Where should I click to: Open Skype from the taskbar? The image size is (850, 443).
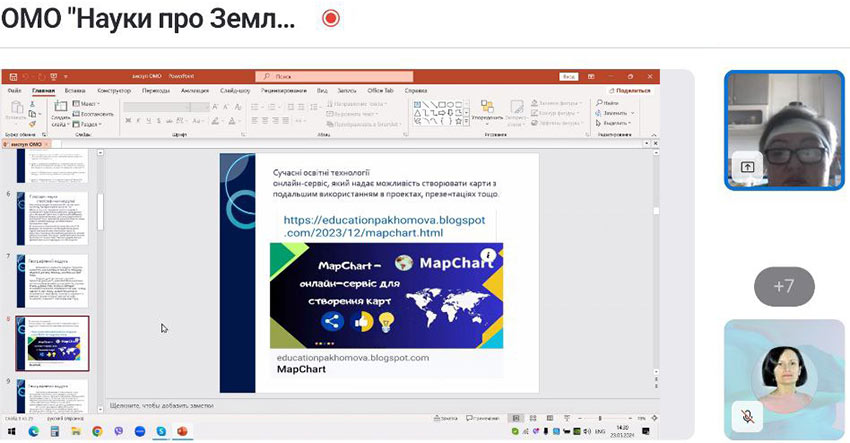pos(161,432)
